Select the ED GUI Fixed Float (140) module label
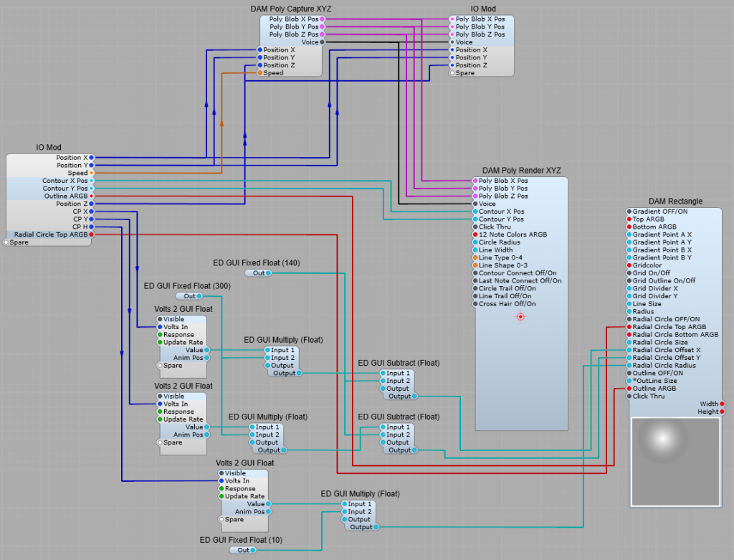 [257, 263]
